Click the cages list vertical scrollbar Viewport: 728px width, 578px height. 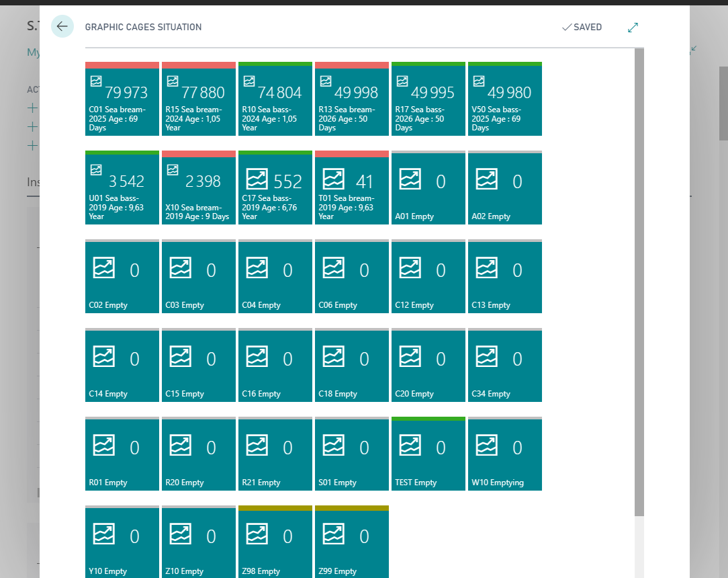(x=639, y=269)
